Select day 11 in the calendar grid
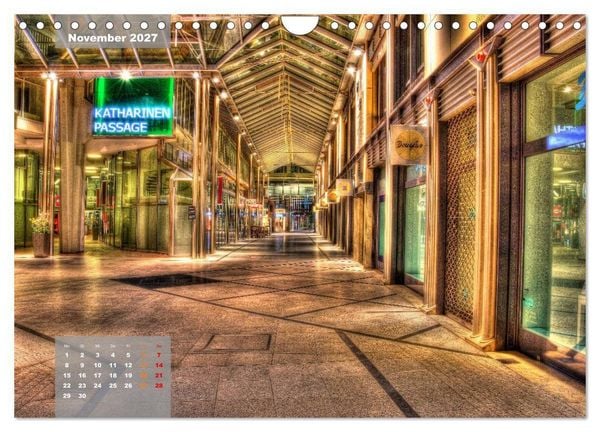The width and height of the screenshot is (600, 432). 113,365
